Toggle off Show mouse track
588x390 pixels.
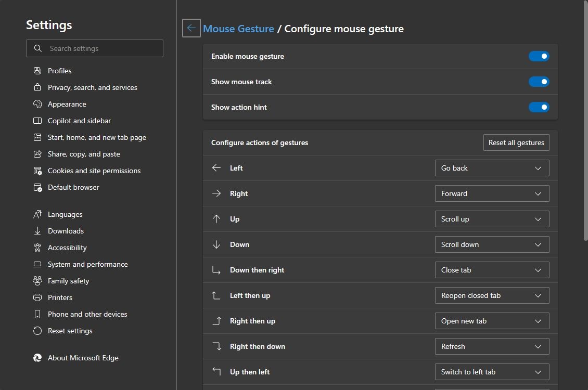click(539, 82)
